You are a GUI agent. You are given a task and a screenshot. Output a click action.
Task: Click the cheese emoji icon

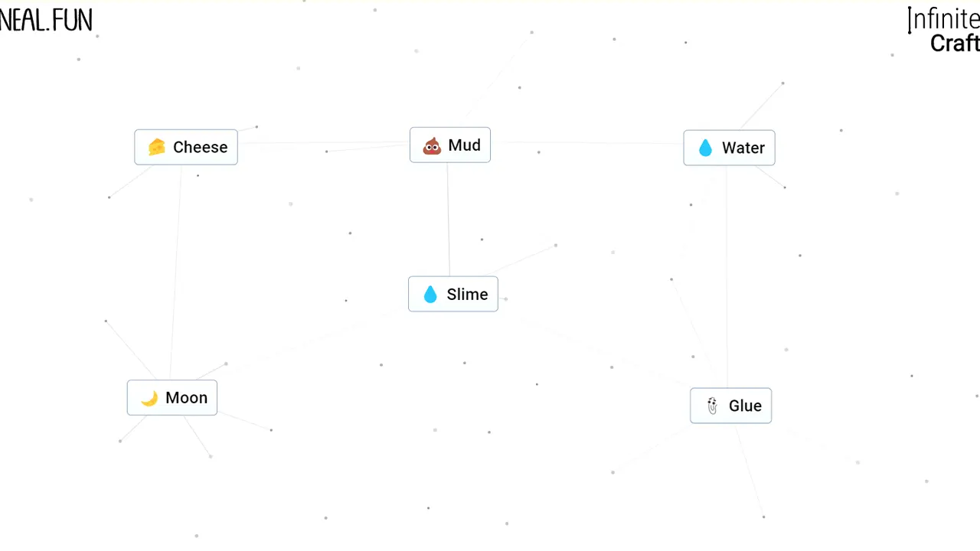click(x=157, y=147)
